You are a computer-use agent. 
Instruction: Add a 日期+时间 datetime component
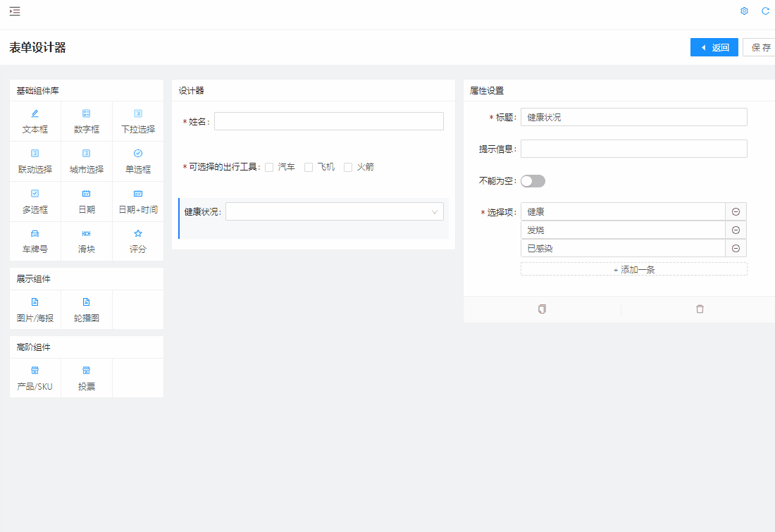coord(138,202)
